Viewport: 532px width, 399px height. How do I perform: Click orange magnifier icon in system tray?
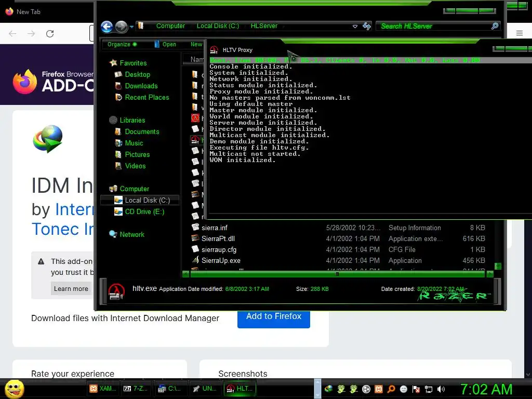tap(391, 389)
